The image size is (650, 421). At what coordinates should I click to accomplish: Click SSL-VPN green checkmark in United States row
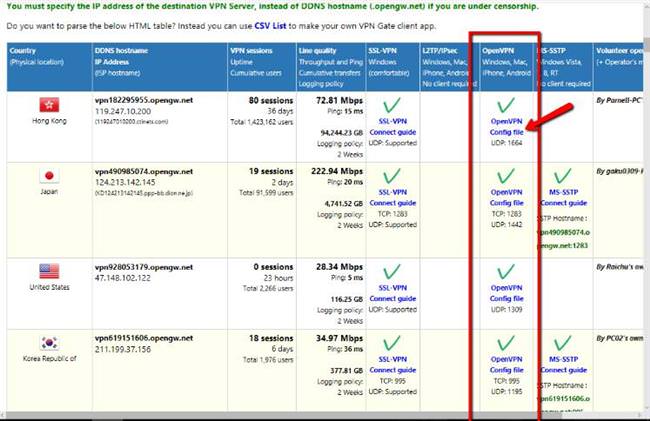[x=392, y=272]
